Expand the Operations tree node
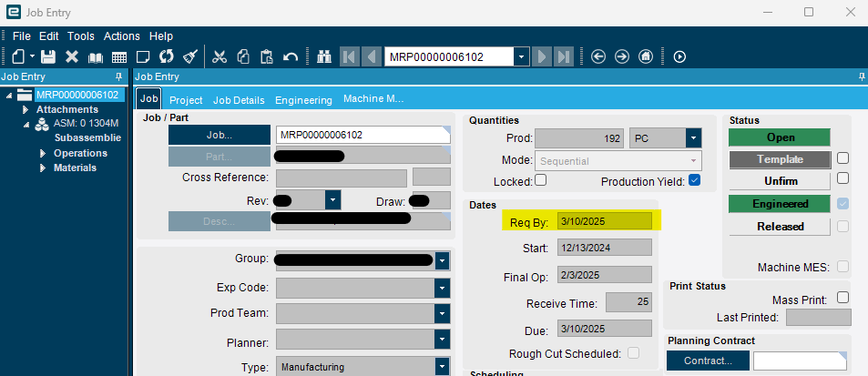Screen dimensions: 868x376 click(x=43, y=153)
